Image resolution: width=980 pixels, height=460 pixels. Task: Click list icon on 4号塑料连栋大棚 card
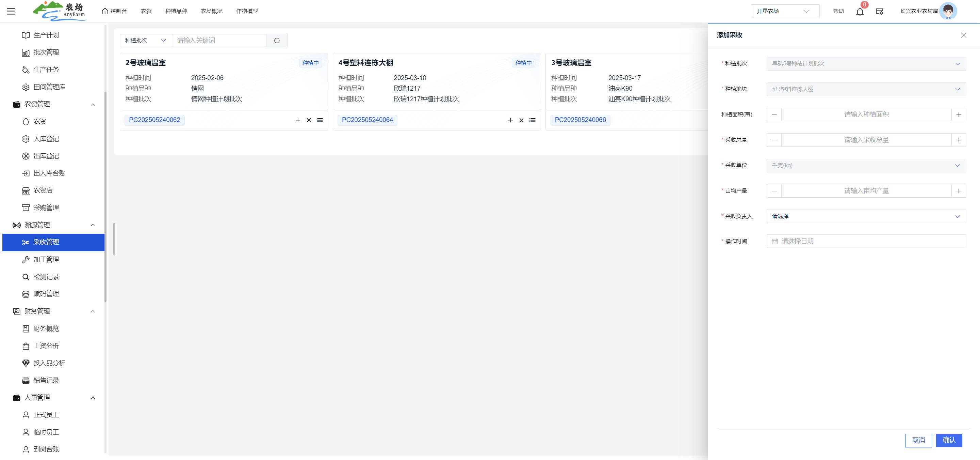pyautogui.click(x=532, y=120)
